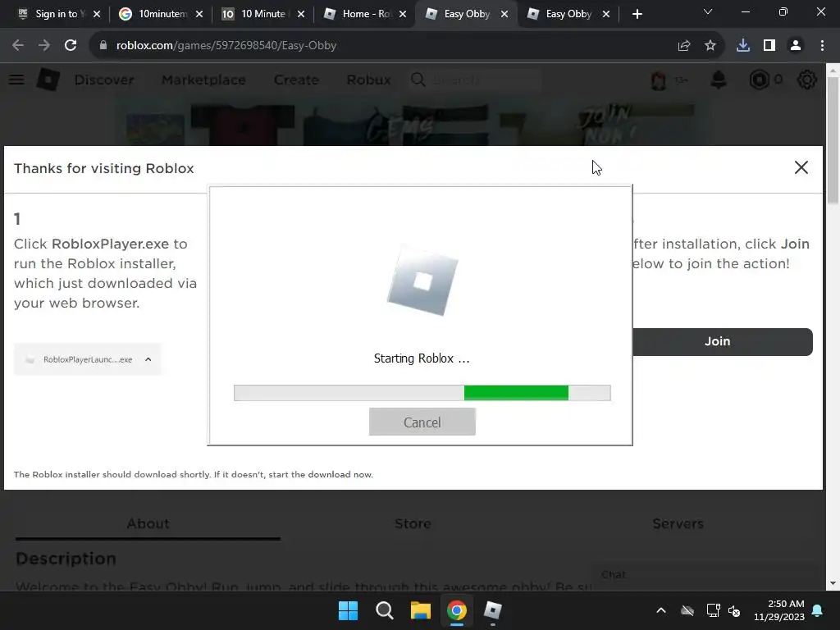Click the 'Starting Roblox ...' text
This screenshot has height=630, width=840.
(422, 358)
